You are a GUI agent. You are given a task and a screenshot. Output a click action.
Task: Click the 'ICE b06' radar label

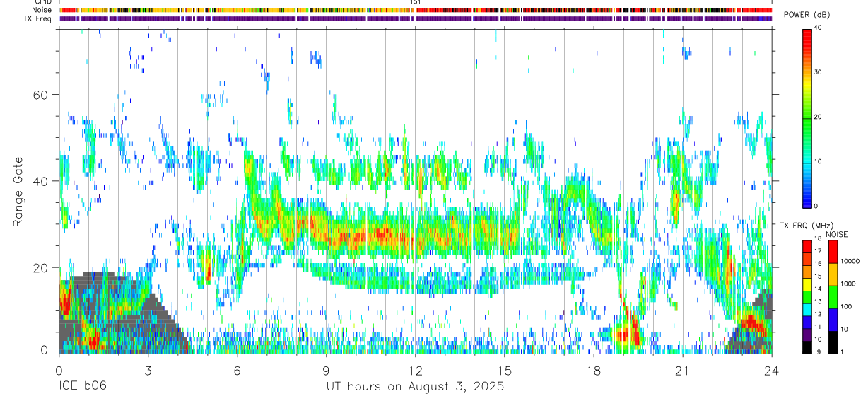click(x=81, y=387)
